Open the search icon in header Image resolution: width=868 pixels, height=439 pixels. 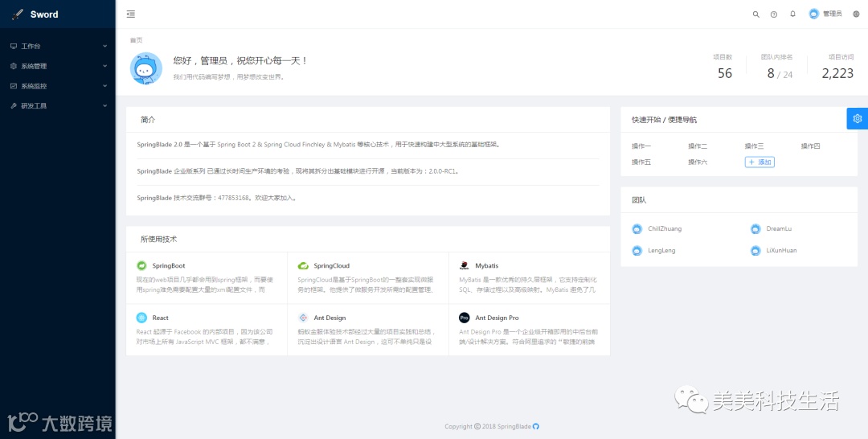coord(756,14)
